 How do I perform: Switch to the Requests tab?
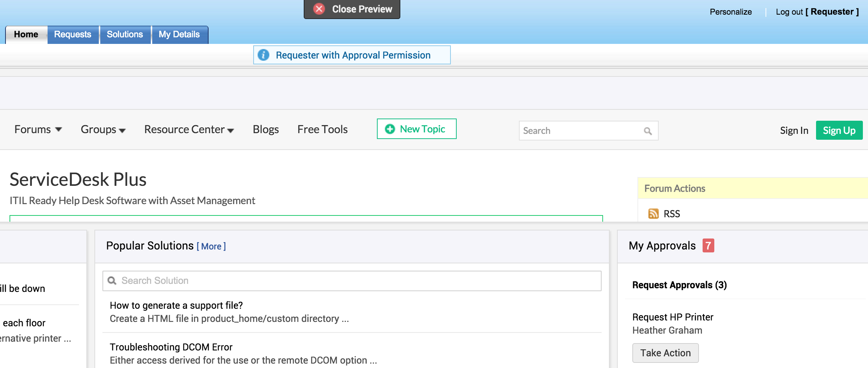click(x=72, y=34)
